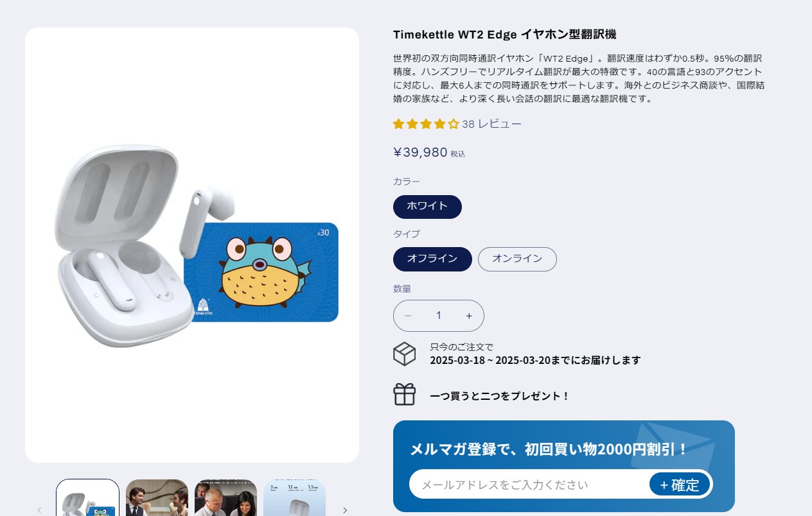Viewport: 812px width, 516px height.
Task: Go to the next thumbnail with right arrow
Action: point(344,510)
